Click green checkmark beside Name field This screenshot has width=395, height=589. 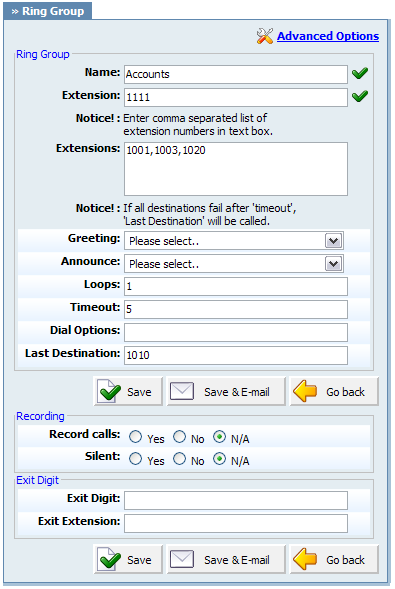click(x=360, y=73)
